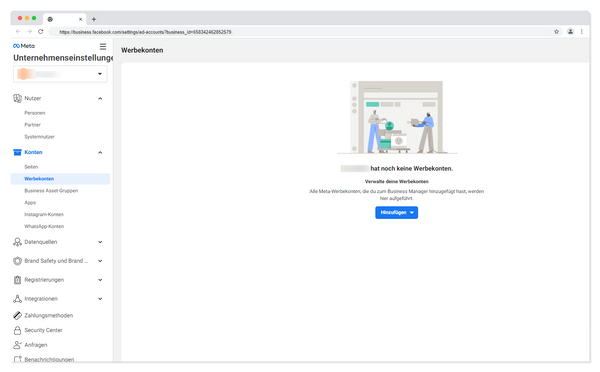Click the browser address bar URL
Image resolution: width=600 pixels, height=372 pixels.
pyautogui.click(x=145, y=32)
